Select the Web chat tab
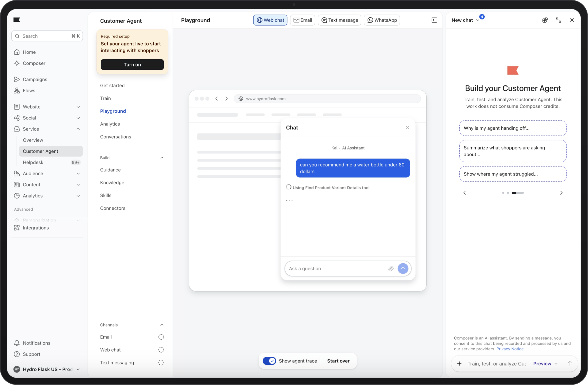The width and height of the screenshot is (588, 385). click(270, 20)
